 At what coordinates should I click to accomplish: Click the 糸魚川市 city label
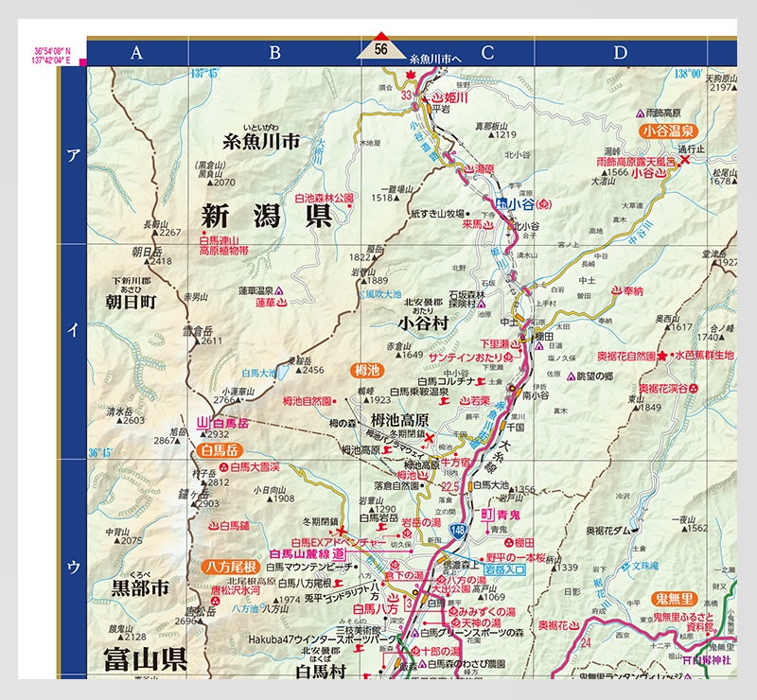coord(261,142)
